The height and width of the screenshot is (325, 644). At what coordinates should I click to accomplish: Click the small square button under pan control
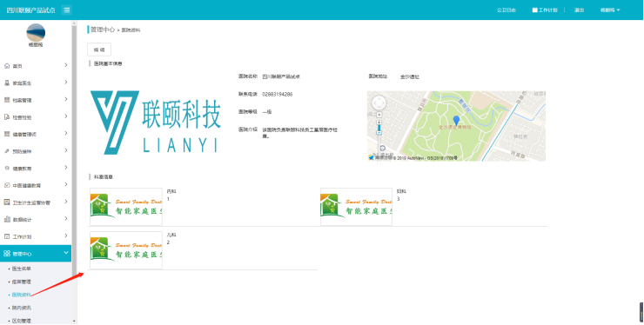pyautogui.click(x=379, y=115)
